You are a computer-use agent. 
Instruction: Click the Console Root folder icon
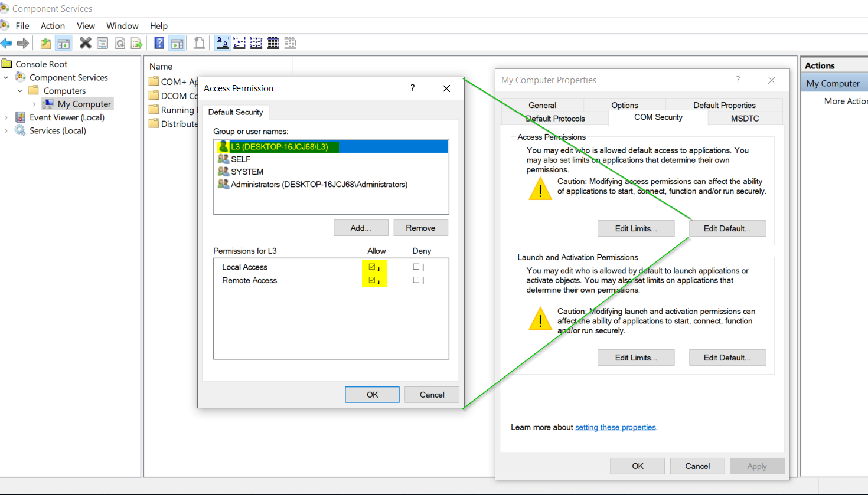click(7, 64)
